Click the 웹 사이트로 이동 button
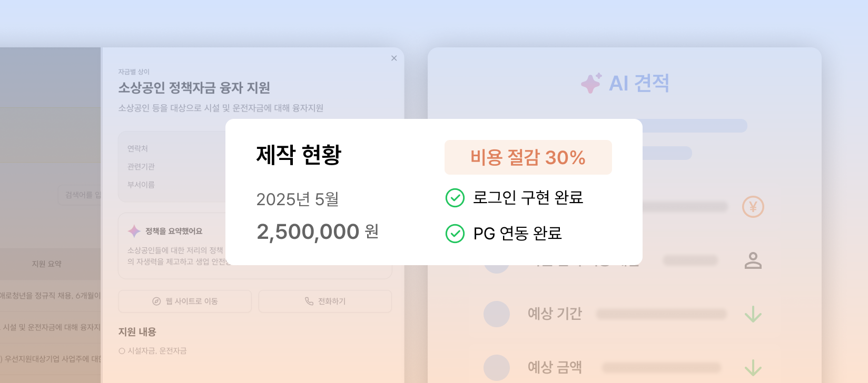This screenshot has width=868, height=383. (185, 301)
